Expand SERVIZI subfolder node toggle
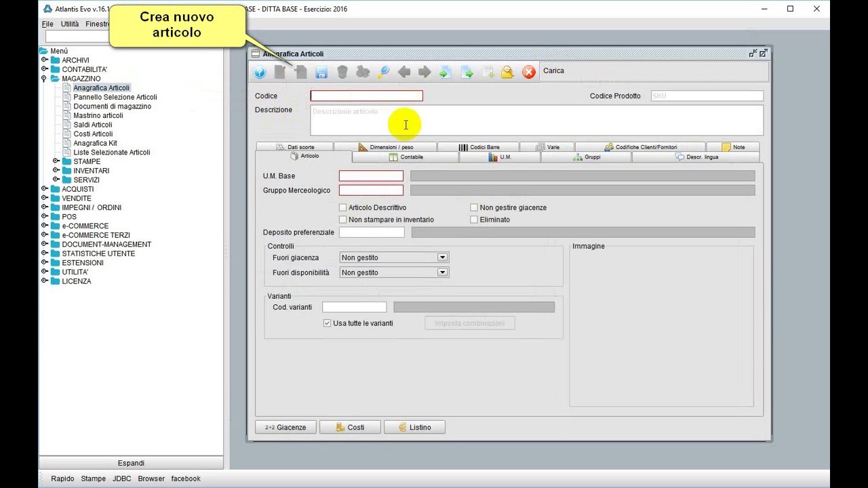Screen dimensions: 868x488 pyautogui.click(x=56, y=180)
